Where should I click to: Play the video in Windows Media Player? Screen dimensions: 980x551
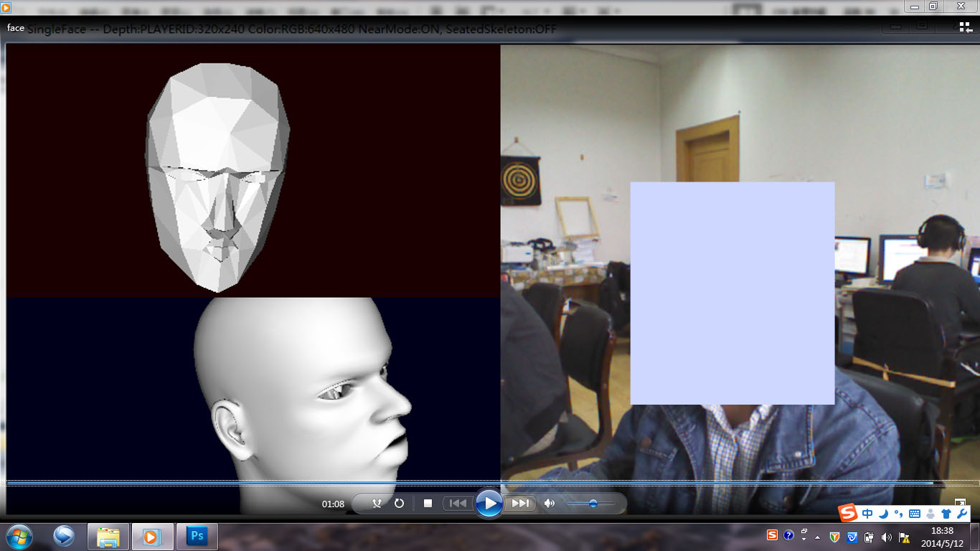coord(489,504)
